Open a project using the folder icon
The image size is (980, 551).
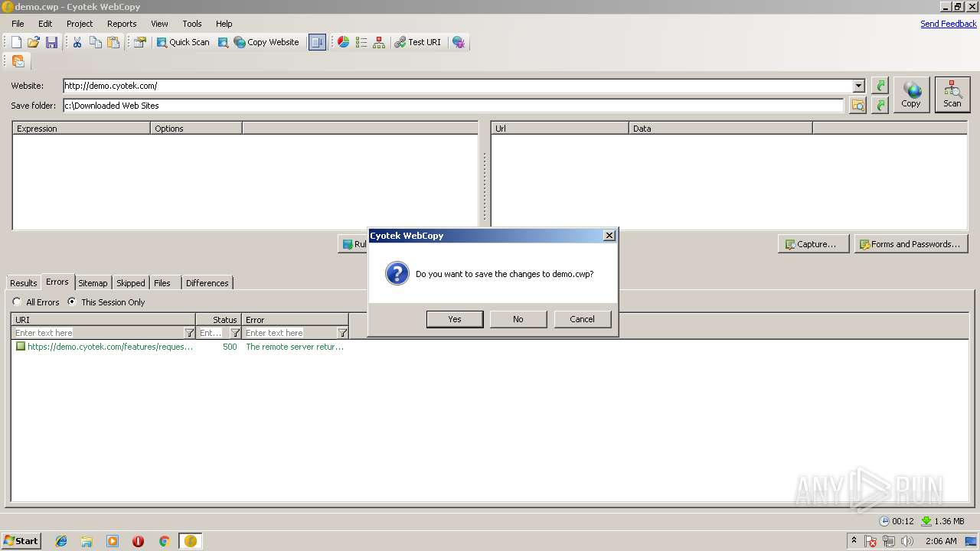click(x=34, y=42)
